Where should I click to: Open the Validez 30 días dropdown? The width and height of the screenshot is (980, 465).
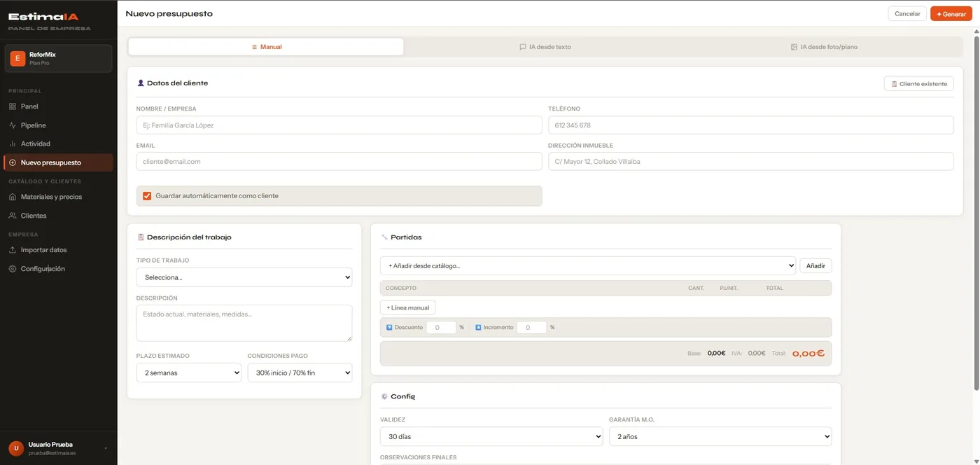(x=491, y=436)
